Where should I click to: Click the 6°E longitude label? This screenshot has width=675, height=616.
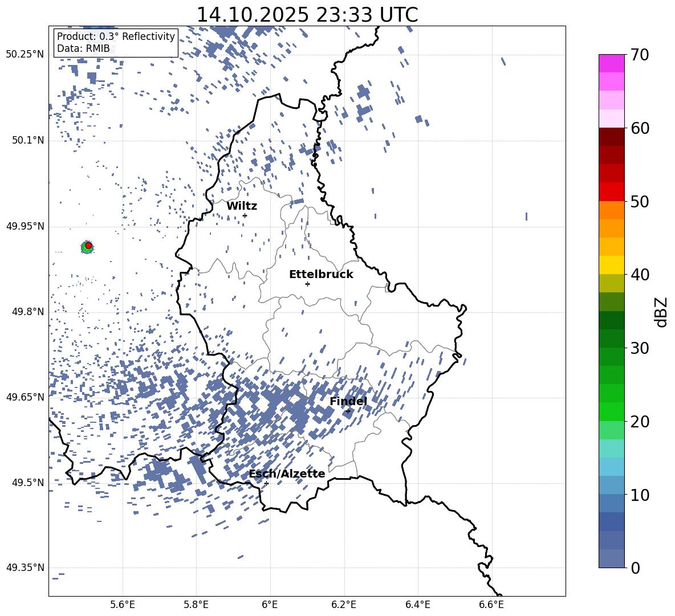270,605
